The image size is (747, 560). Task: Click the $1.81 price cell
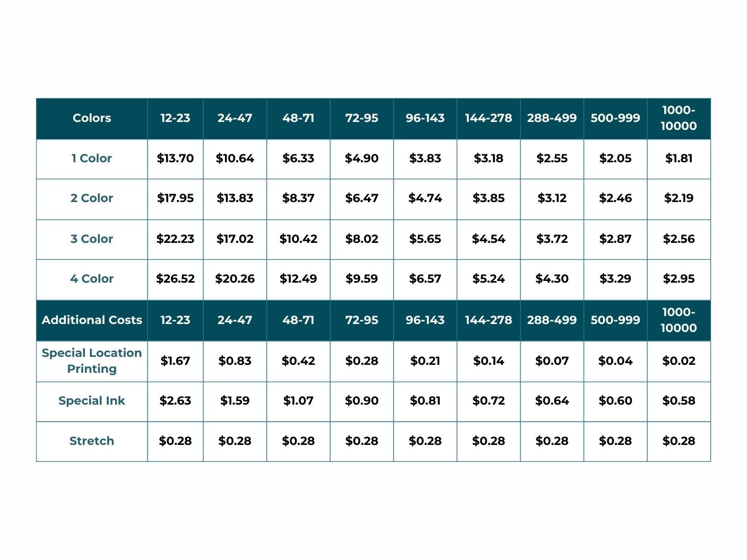(x=679, y=159)
